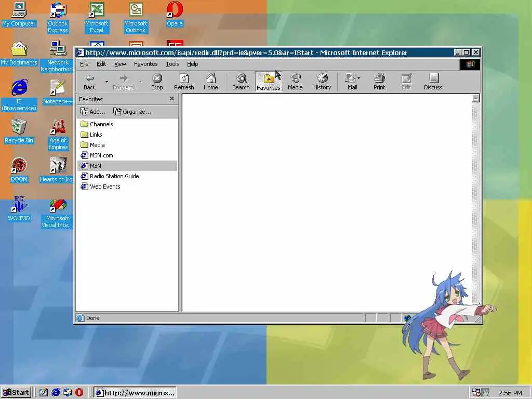This screenshot has height=399, width=532.
Task: Click the Show Desktop quick launch icon
Action: [x=44, y=393]
